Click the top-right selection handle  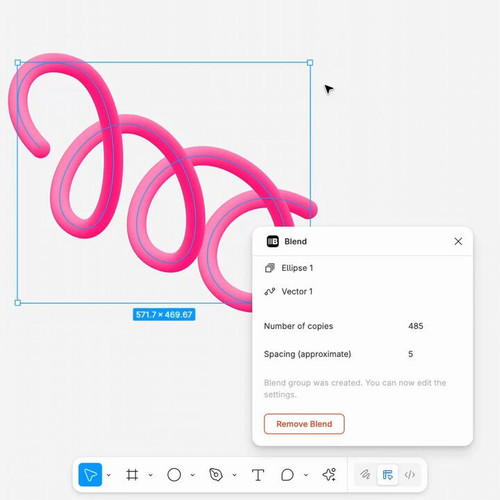tap(310, 63)
